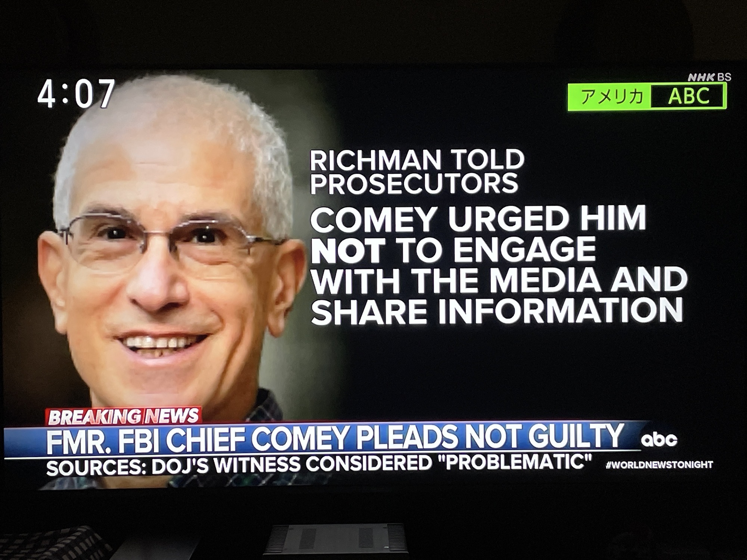Click the RICHMAN TOLD PROSECUTORS text
The width and height of the screenshot is (747, 560).
417,171
